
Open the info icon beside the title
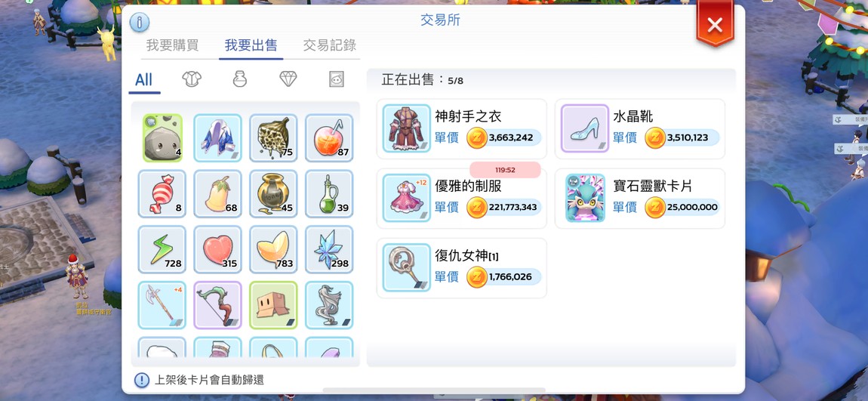click(x=140, y=22)
